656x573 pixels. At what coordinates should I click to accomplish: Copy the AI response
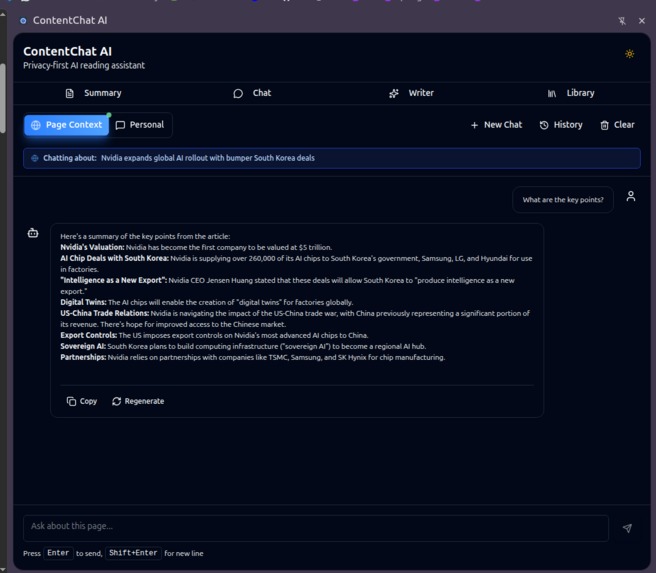[x=82, y=401]
